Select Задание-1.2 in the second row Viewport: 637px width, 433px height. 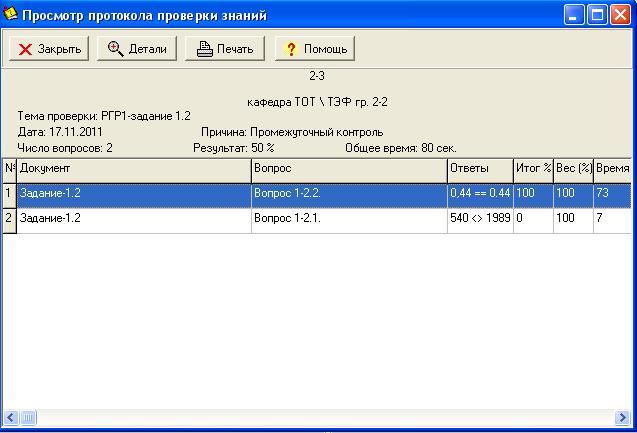pos(134,221)
